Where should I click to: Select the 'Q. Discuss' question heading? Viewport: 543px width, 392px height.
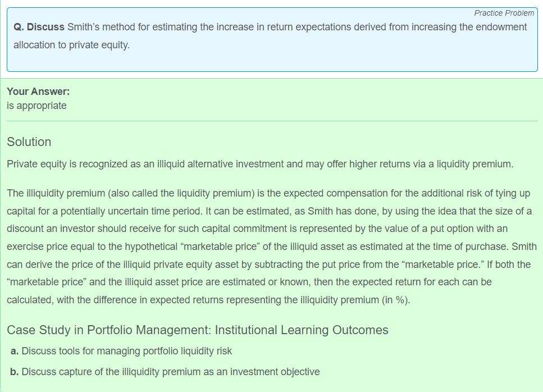tap(39, 27)
